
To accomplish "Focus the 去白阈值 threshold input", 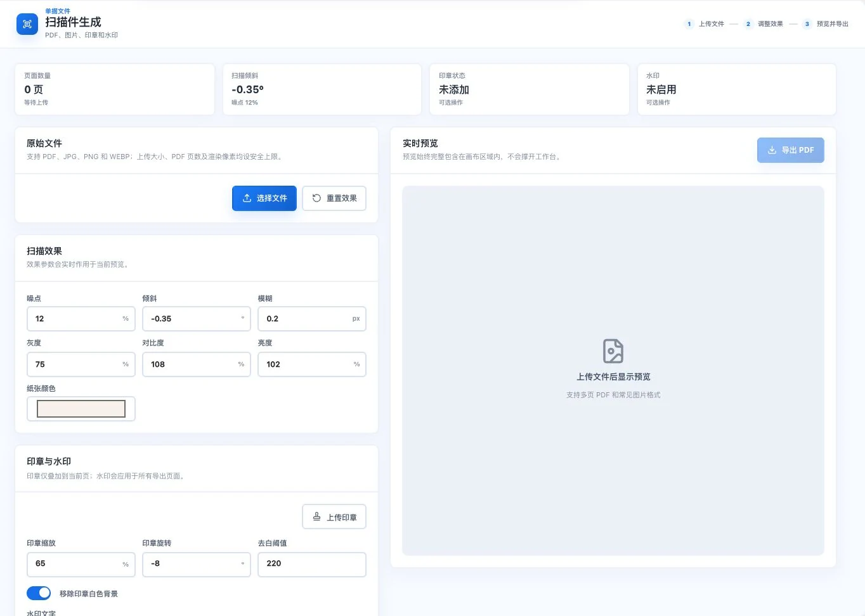I will (x=312, y=564).
